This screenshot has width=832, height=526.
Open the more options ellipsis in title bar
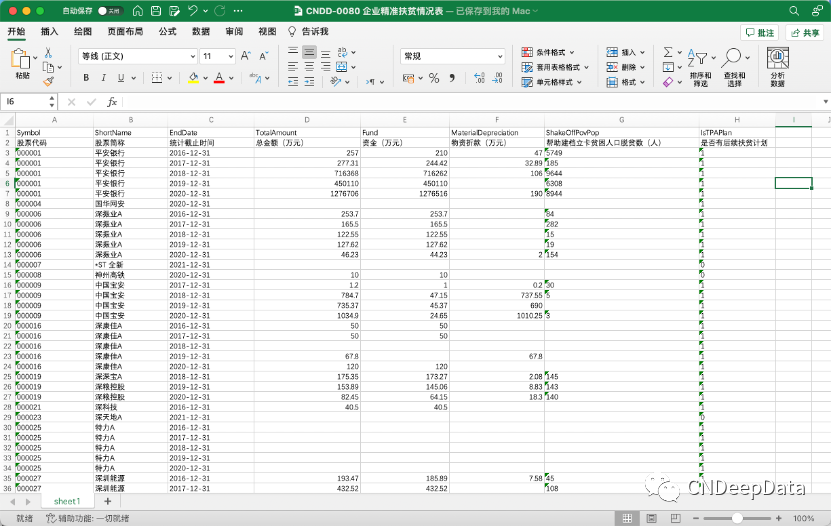[238, 11]
